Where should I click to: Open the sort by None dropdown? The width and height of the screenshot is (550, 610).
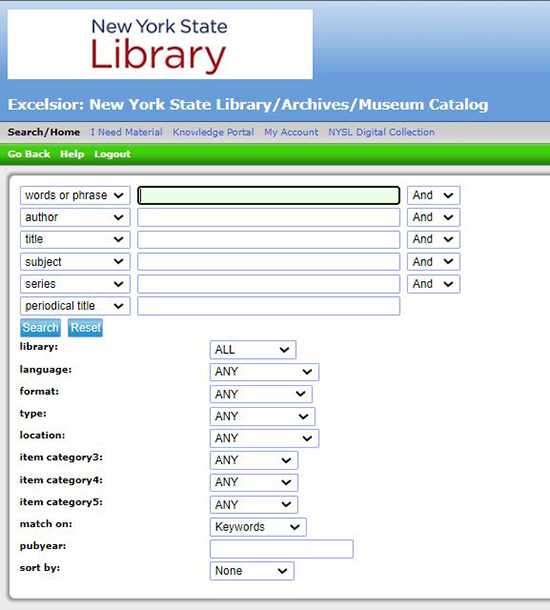(252, 571)
